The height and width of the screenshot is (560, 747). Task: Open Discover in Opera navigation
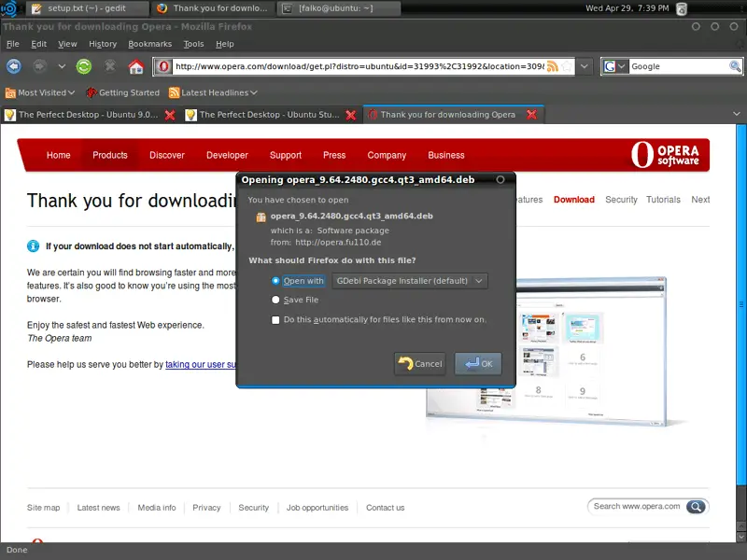coord(167,155)
